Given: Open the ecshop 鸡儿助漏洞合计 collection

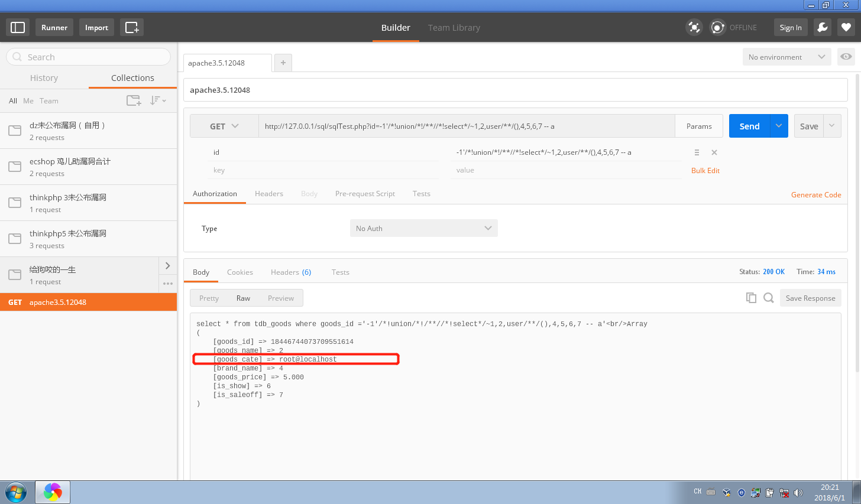Looking at the screenshot, I should click(88, 167).
